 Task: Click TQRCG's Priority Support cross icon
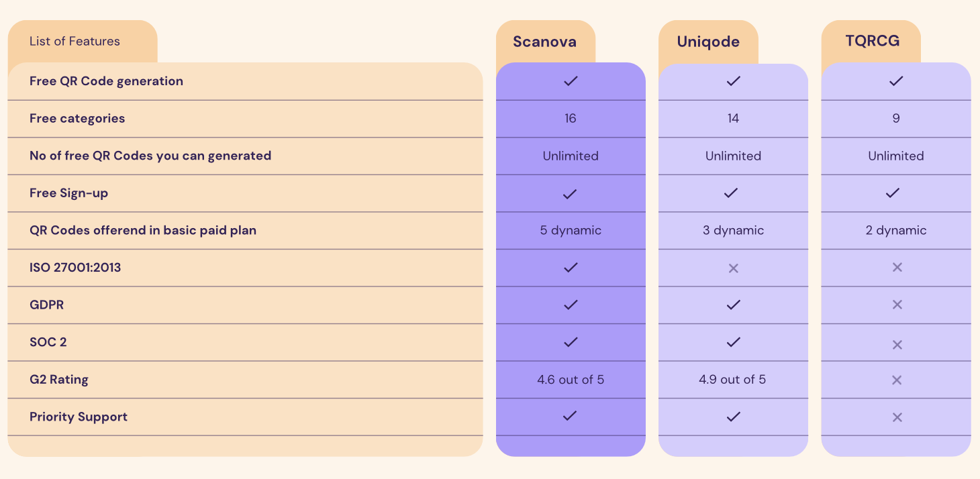896,417
